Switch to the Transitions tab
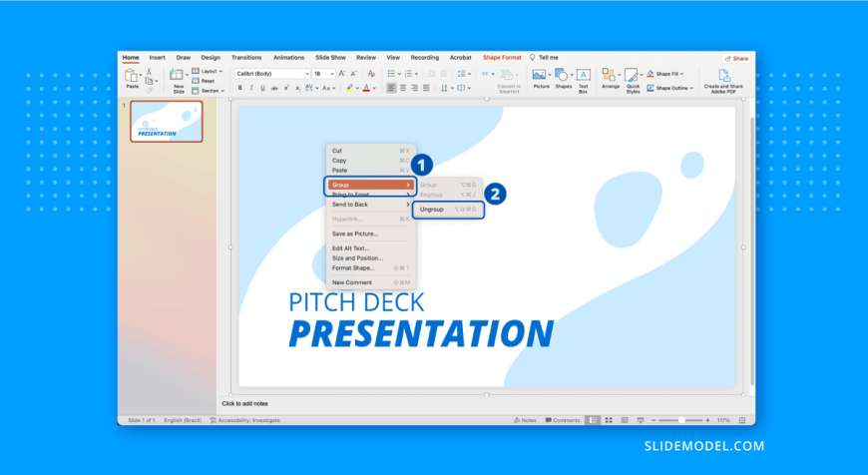 click(x=246, y=58)
